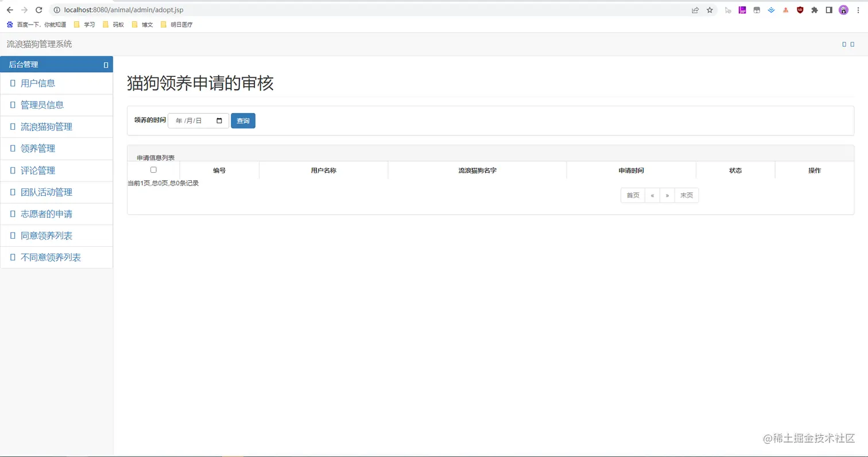Click the page reload icon in the browser
868x457 pixels.
[x=38, y=9]
